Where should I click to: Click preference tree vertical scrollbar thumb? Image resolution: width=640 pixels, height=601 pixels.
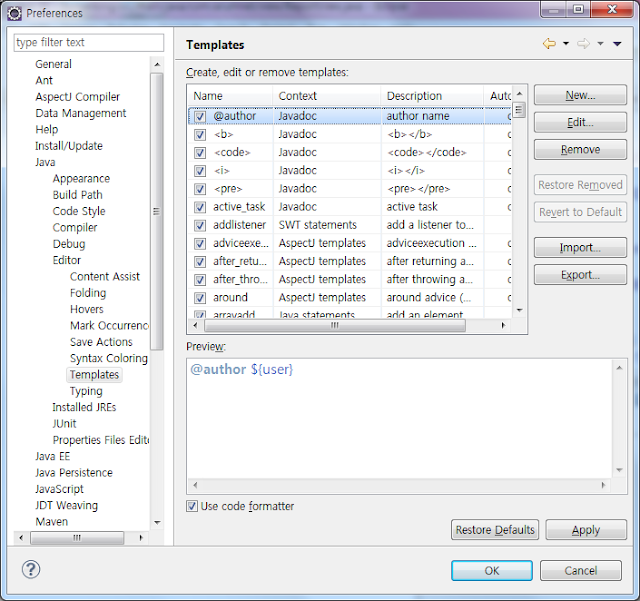coord(156,211)
